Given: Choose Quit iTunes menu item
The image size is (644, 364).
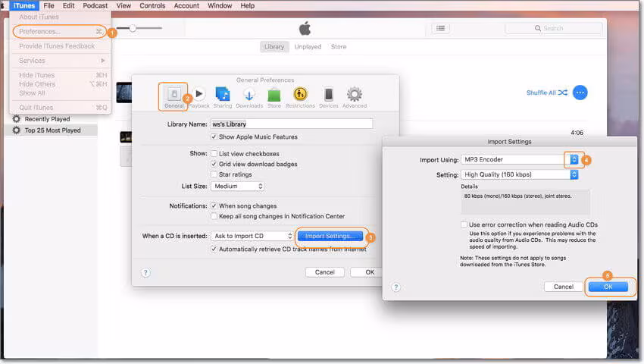Looking at the screenshot, I should pos(61,108).
